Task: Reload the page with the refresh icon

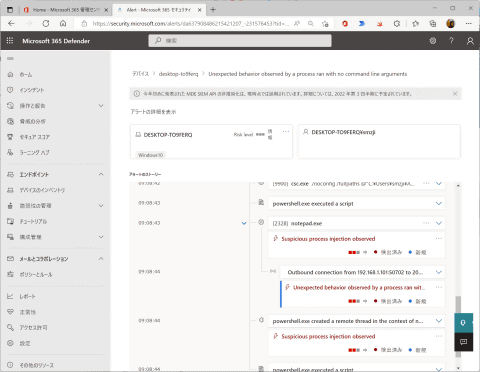Action: coord(46,24)
